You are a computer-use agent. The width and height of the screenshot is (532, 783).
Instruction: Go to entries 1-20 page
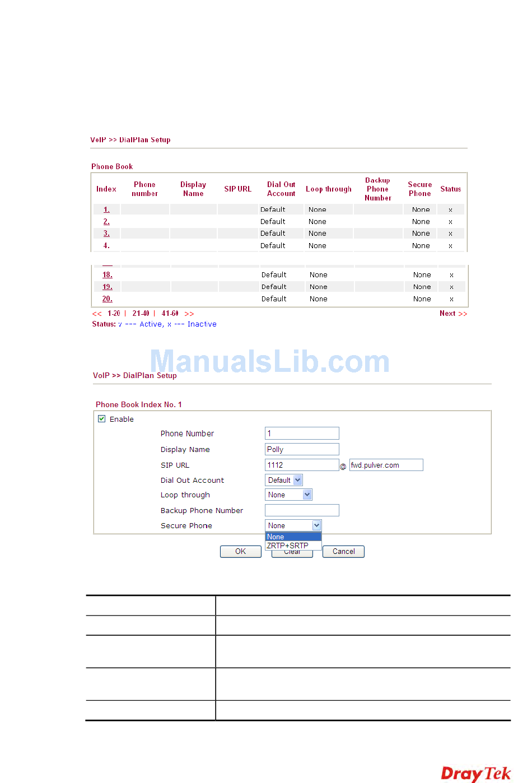(x=114, y=314)
